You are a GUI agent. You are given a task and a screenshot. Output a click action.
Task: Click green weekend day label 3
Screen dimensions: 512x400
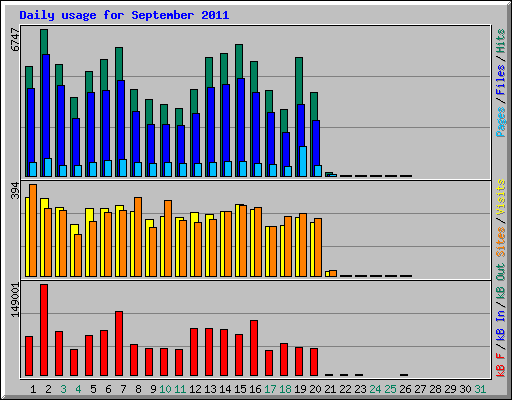[63, 389]
